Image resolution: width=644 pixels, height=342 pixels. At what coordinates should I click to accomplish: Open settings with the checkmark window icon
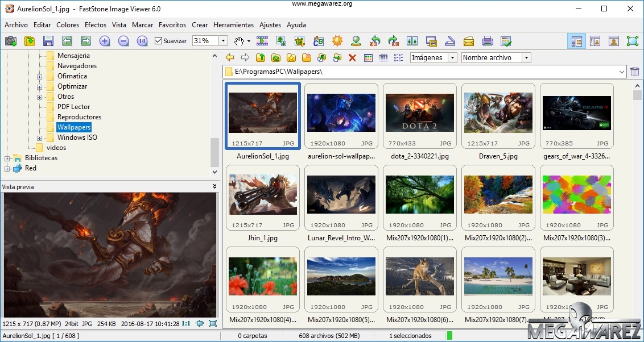pyautogui.click(x=506, y=41)
